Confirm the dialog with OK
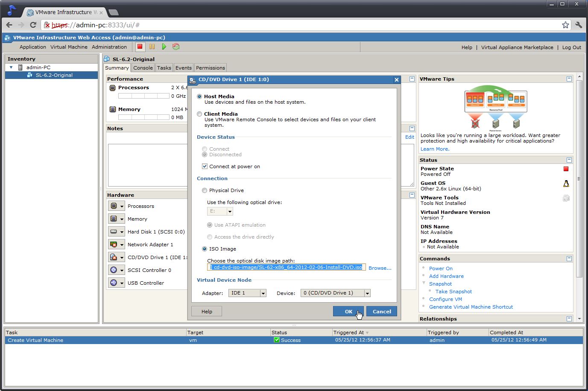Screen dimensions: 588x391 [348, 312]
